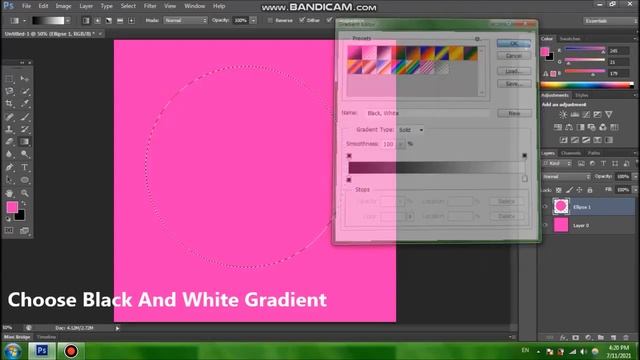Open the Filter menu

click(x=150, y=6)
